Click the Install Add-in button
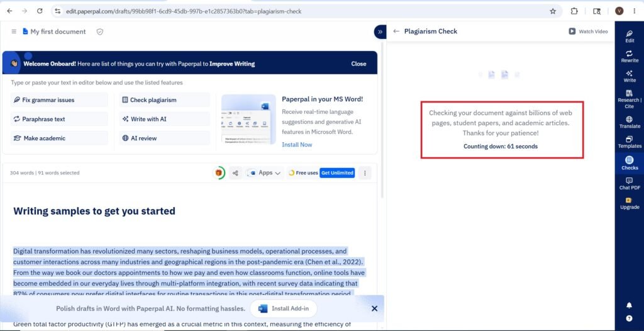Image resolution: width=644 pixels, height=331 pixels. coord(284,308)
